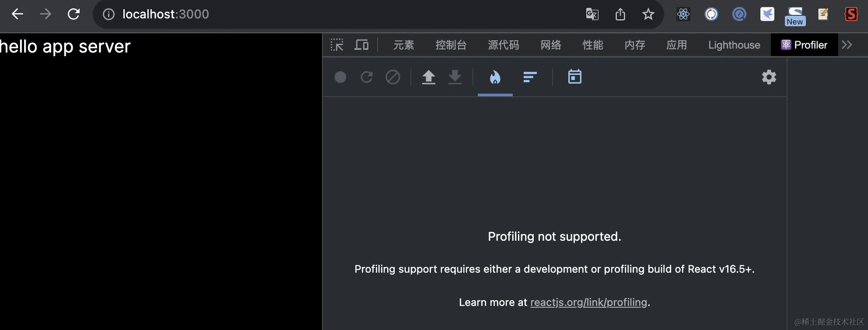
Task: Start profiling with the record button
Action: pos(340,77)
